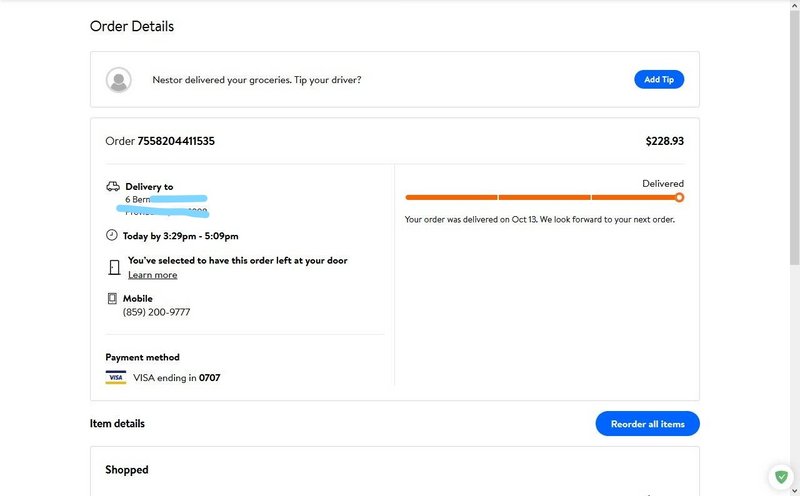
Task: Click the door icon for drop-off
Action: 114,267
